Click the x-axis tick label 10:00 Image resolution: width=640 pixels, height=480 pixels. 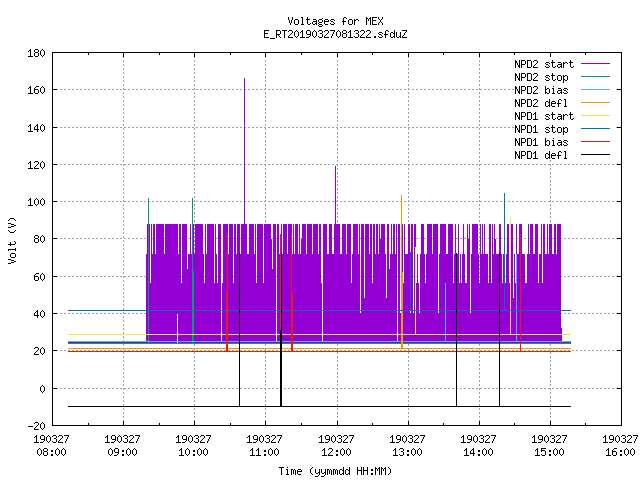click(193, 452)
